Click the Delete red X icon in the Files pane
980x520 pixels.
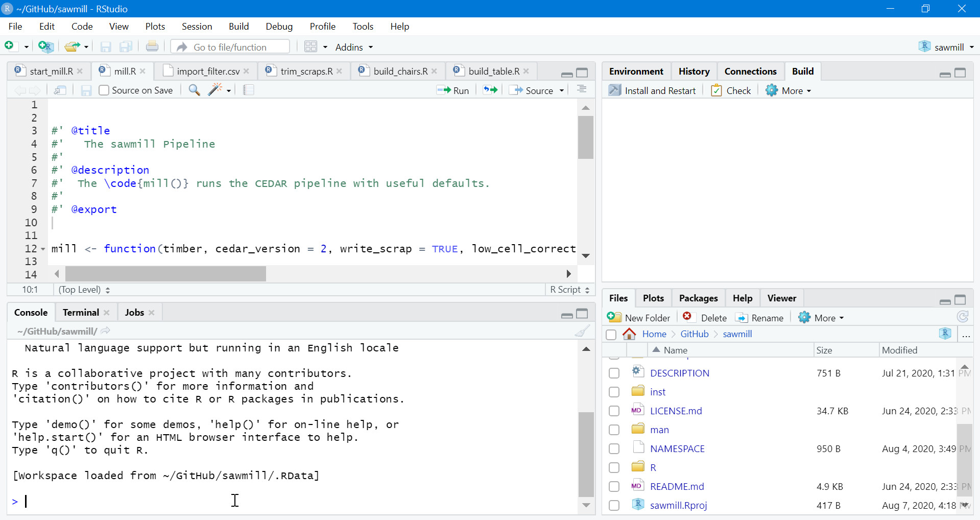(x=687, y=317)
